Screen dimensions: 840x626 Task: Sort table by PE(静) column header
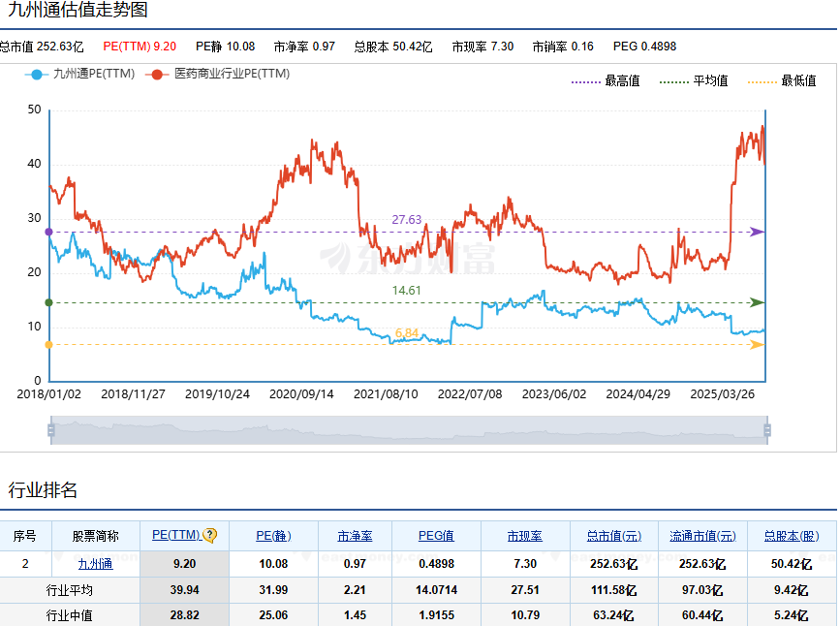(x=273, y=536)
